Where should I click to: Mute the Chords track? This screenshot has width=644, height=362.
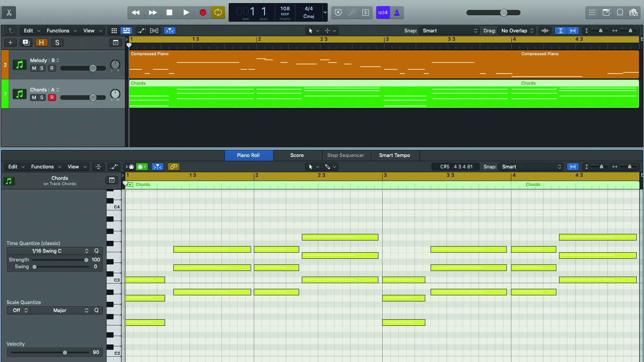34,98
